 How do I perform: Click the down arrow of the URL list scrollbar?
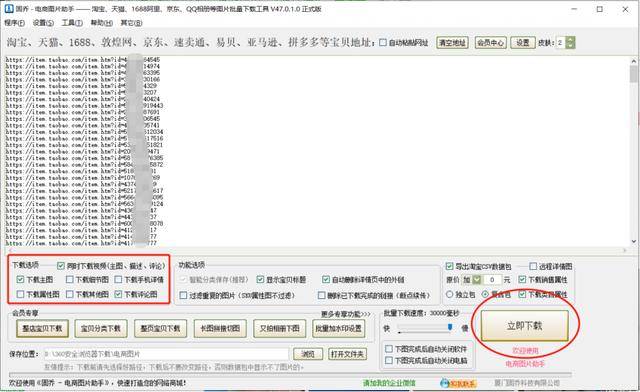633,241
